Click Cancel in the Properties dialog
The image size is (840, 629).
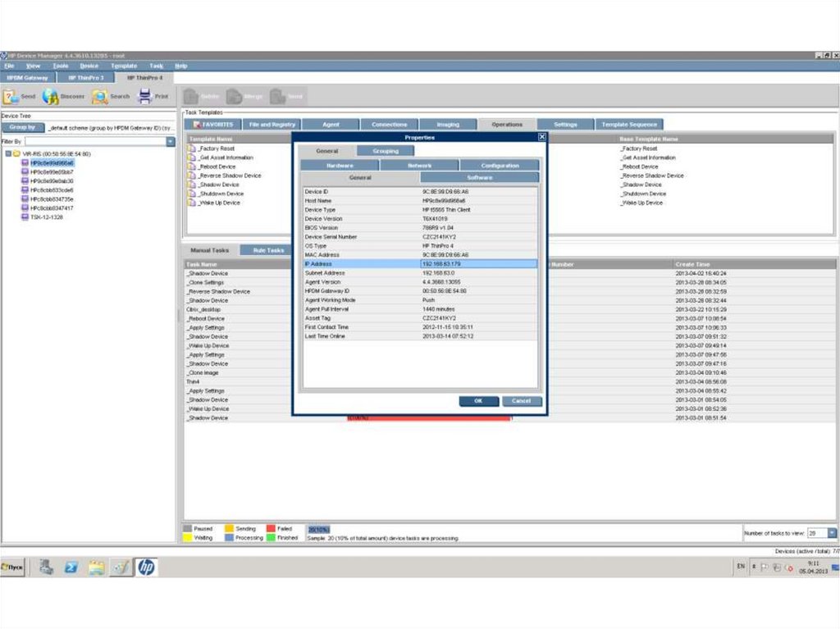pyautogui.click(x=521, y=401)
